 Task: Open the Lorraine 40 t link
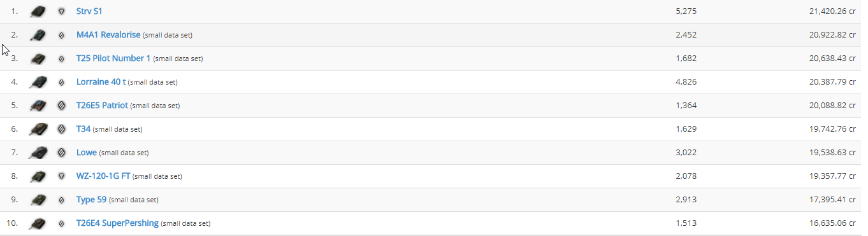[x=101, y=82]
